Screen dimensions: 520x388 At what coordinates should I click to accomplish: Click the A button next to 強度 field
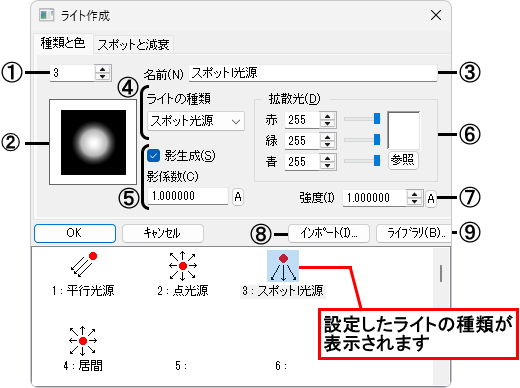point(431,199)
